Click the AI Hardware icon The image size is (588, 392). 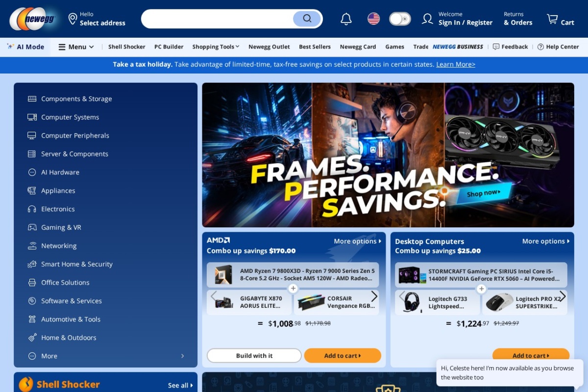pyautogui.click(x=32, y=172)
